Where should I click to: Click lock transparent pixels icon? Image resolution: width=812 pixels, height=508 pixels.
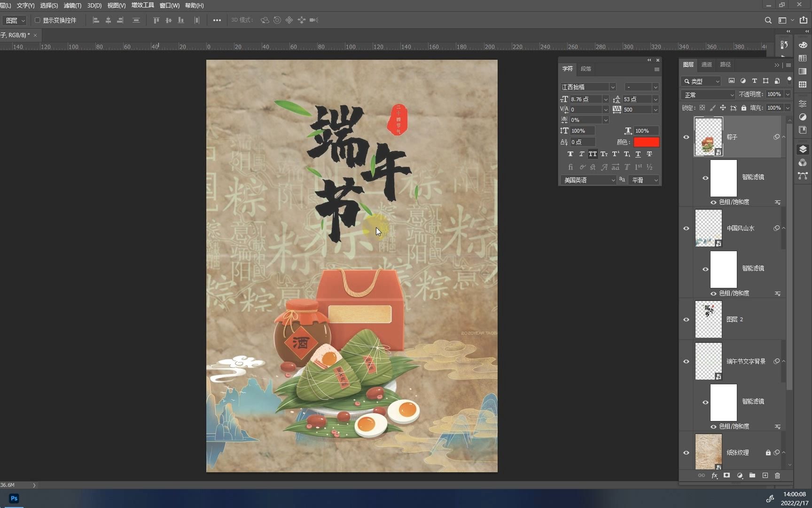[x=702, y=108]
